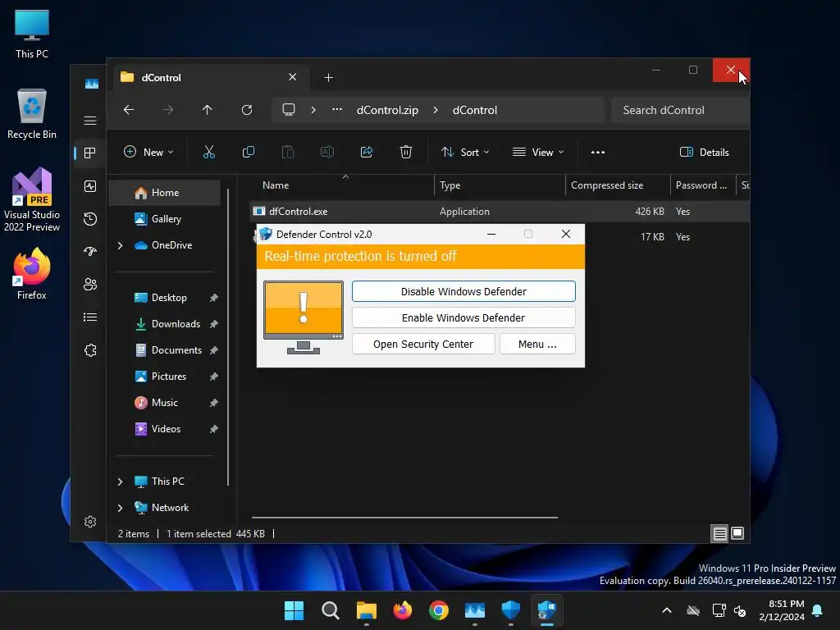
Task: Open Menu ... in Defender Control
Action: 537,344
